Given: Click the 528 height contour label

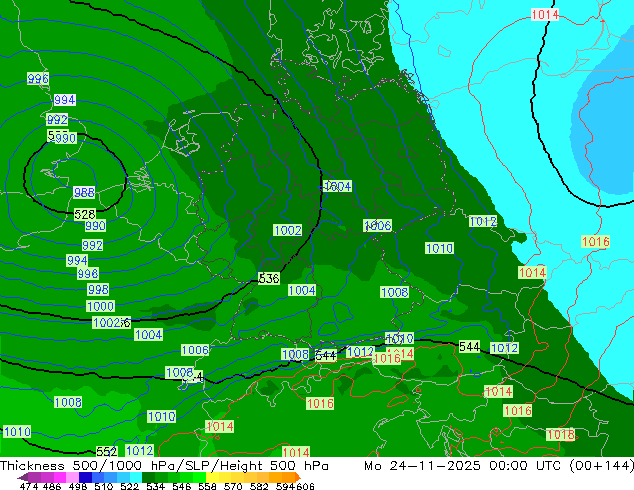Looking at the screenshot, I should tap(85, 214).
